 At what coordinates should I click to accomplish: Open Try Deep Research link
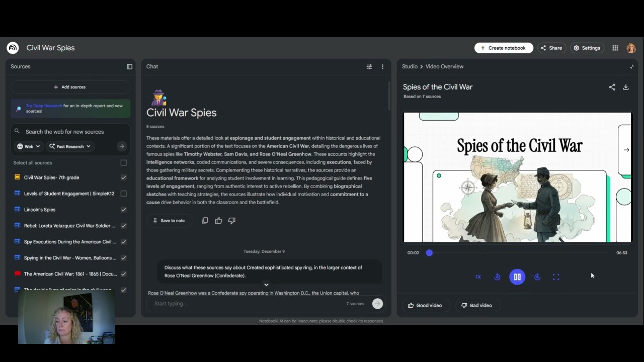click(x=44, y=106)
